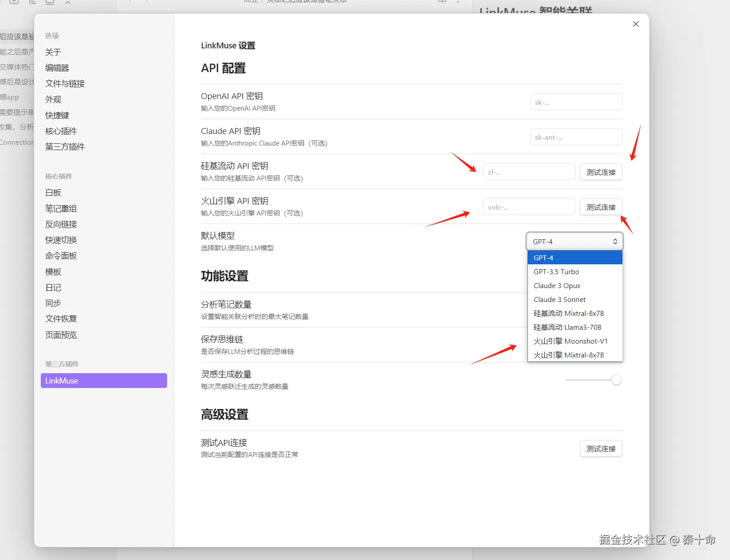This screenshot has width=730, height=560.
Task: Click the 'API 配置' heading
Action: 223,68
